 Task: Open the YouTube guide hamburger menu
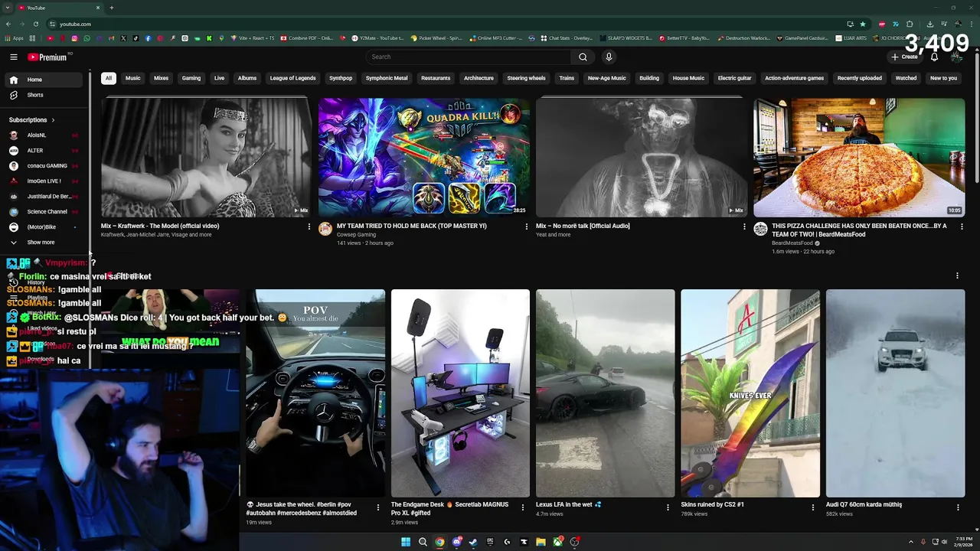coord(14,57)
